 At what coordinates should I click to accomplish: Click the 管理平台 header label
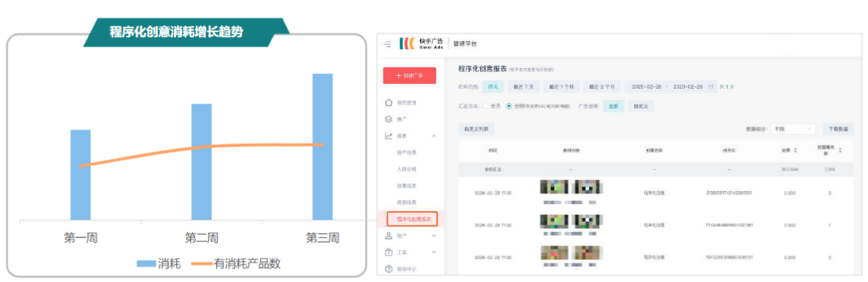pyautogui.click(x=464, y=44)
